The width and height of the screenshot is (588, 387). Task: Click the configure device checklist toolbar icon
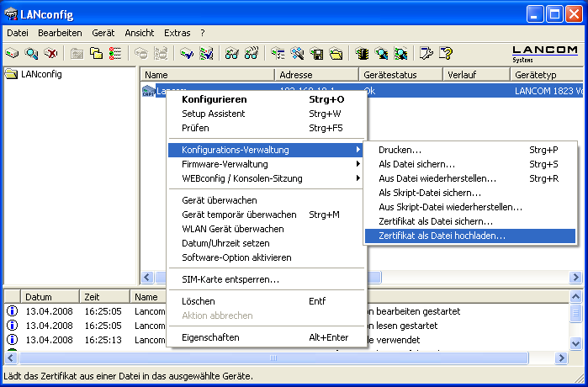(x=278, y=53)
